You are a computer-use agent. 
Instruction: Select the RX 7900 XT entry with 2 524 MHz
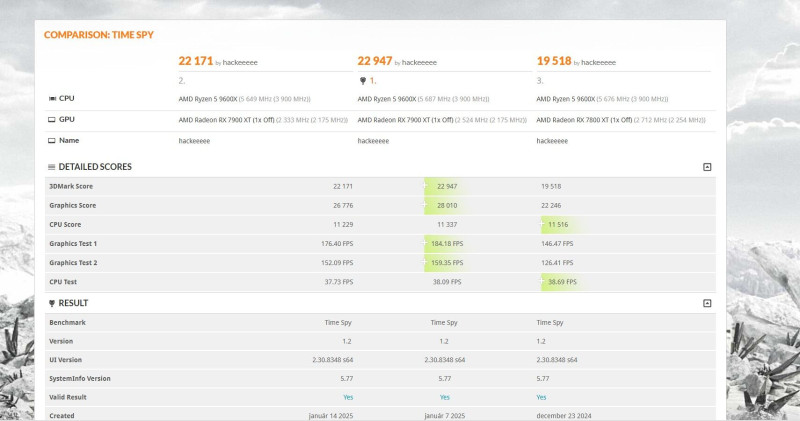tap(442, 120)
